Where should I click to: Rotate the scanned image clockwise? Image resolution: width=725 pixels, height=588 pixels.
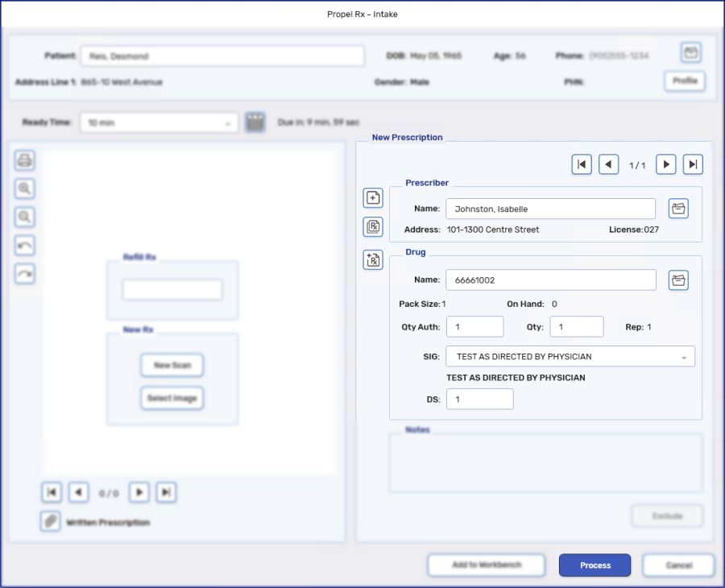coord(25,274)
